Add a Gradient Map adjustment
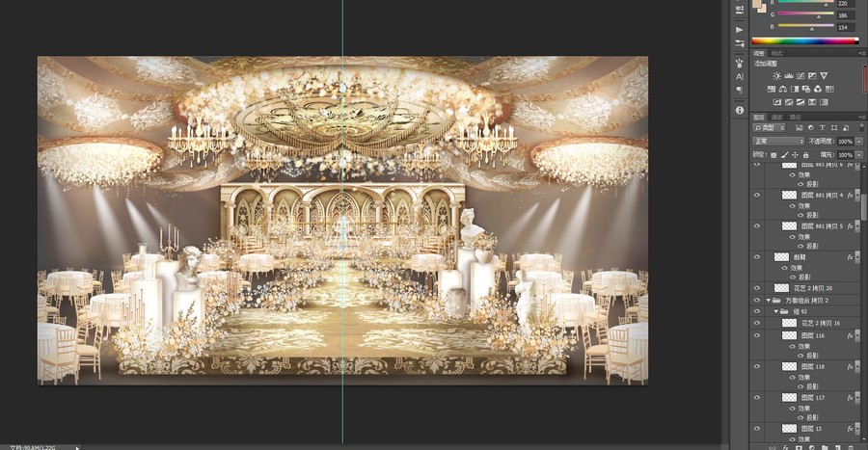 coord(824,102)
